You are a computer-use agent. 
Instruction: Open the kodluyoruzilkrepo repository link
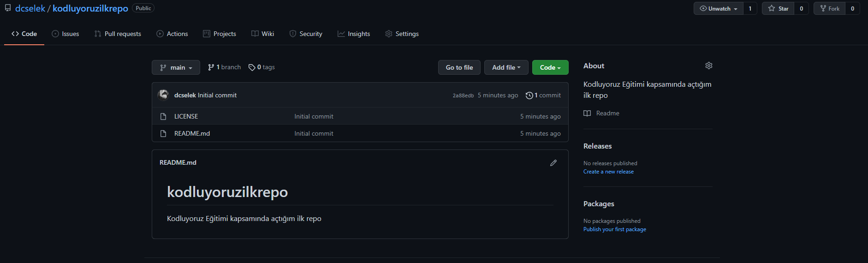(x=90, y=8)
